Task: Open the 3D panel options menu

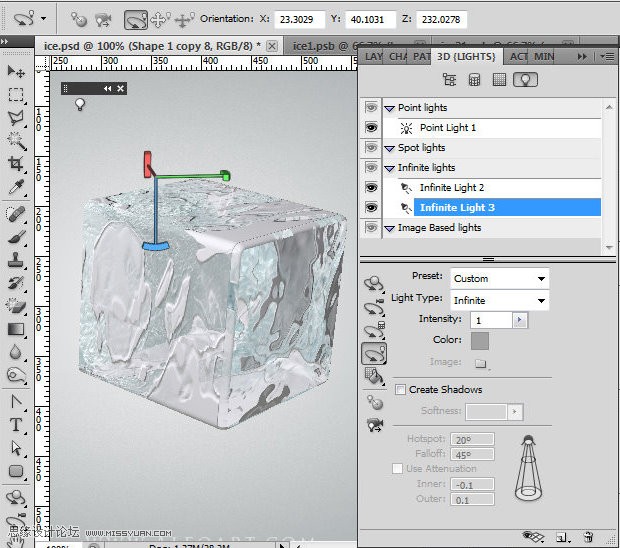Action: click(607, 57)
